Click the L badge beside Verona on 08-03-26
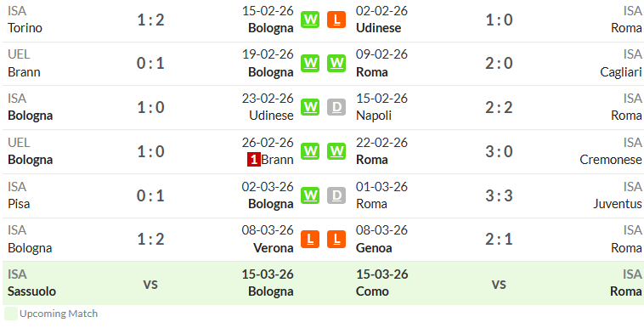This screenshot has width=644, height=328. [x=310, y=240]
